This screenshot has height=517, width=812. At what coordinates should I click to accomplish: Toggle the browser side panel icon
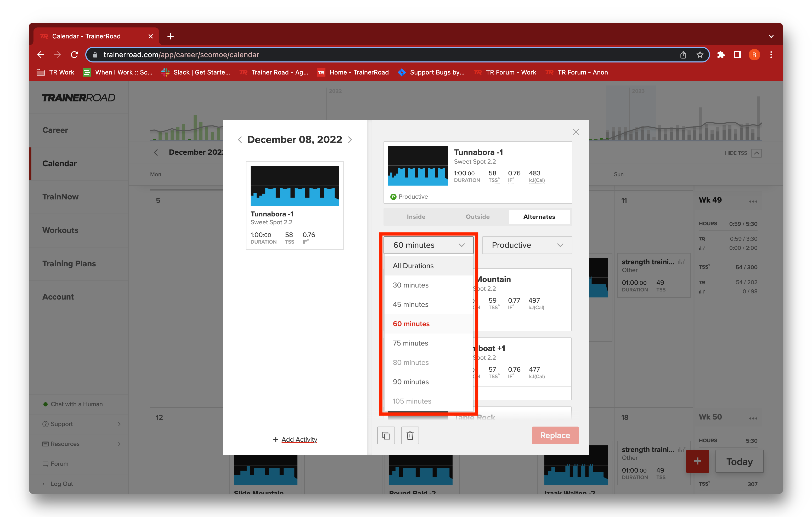tap(737, 55)
